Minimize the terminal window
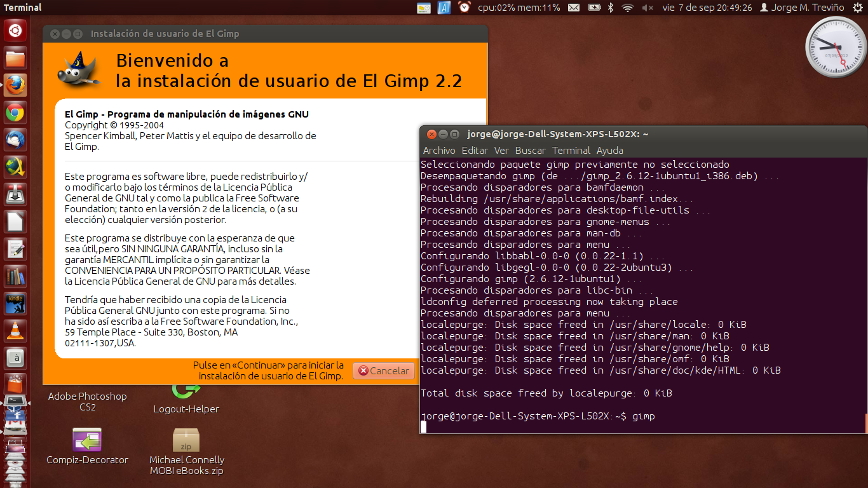Screen dimensions: 868x488 coord(443,134)
